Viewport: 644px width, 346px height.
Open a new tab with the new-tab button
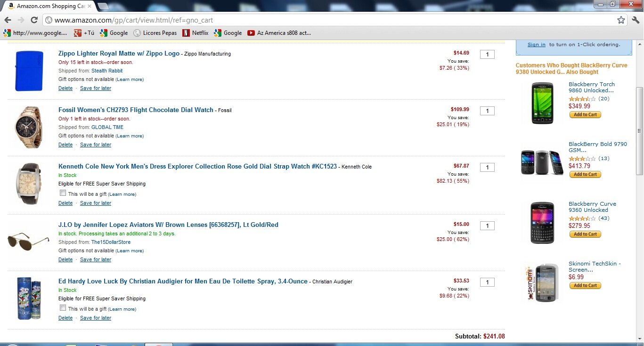103,6
